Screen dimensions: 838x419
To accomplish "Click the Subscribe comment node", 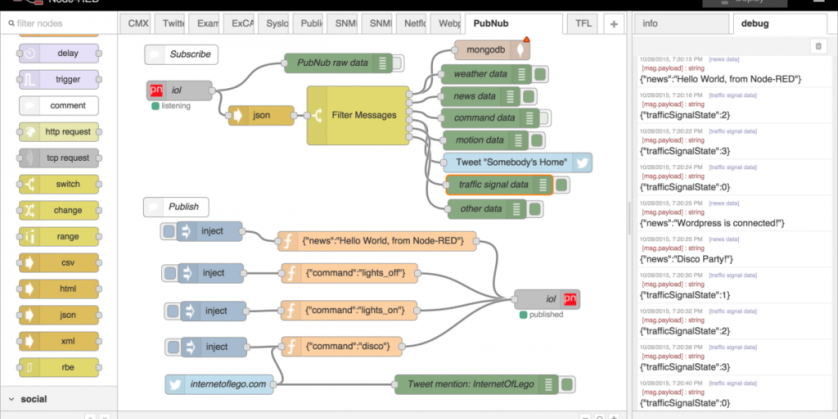I will pyautogui.click(x=181, y=55).
